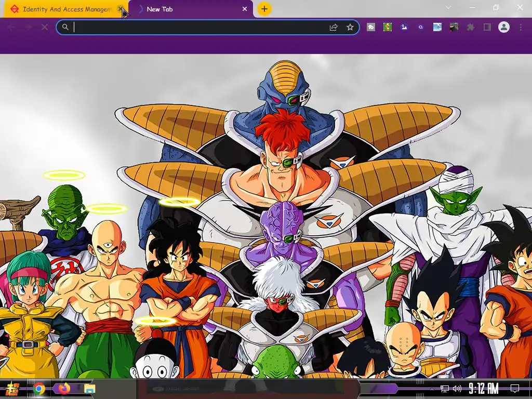Bookmark this tab with the star icon

[x=350, y=27]
